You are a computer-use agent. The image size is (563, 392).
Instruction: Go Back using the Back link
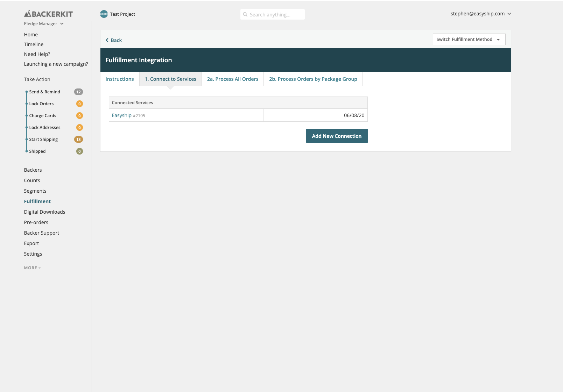[114, 40]
